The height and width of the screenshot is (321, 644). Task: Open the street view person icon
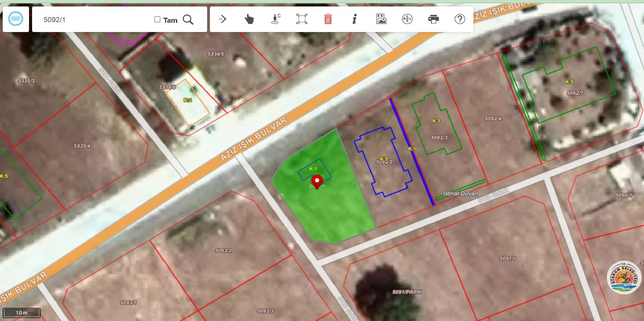click(x=276, y=19)
